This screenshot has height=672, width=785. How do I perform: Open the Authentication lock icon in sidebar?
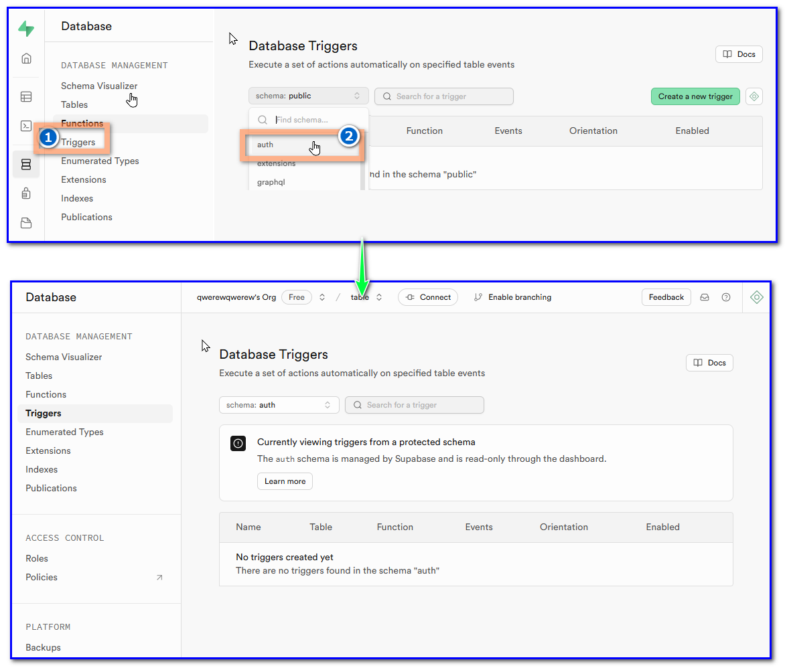pyautogui.click(x=26, y=193)
